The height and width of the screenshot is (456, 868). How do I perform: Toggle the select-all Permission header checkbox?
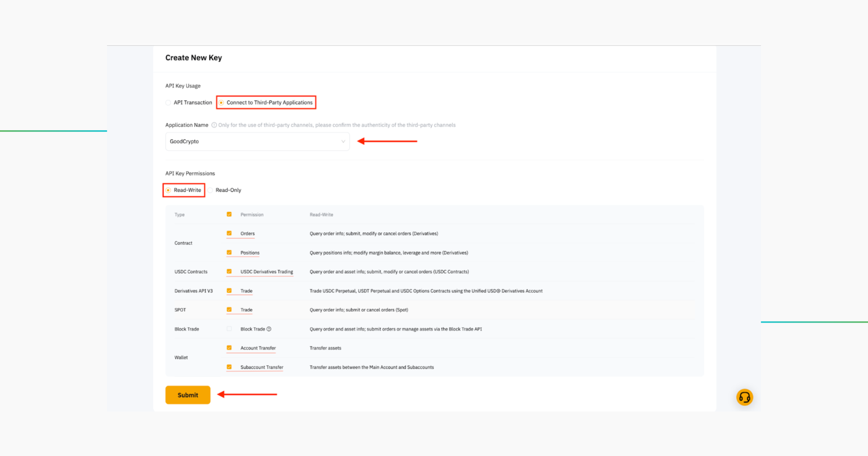click(x=229, y=214)
